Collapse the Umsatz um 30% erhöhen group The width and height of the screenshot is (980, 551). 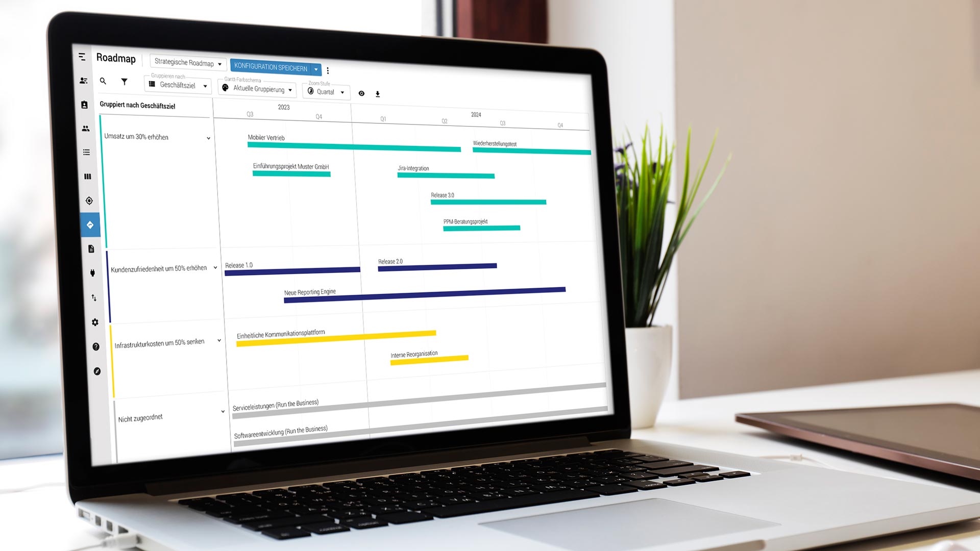(209, 137)
